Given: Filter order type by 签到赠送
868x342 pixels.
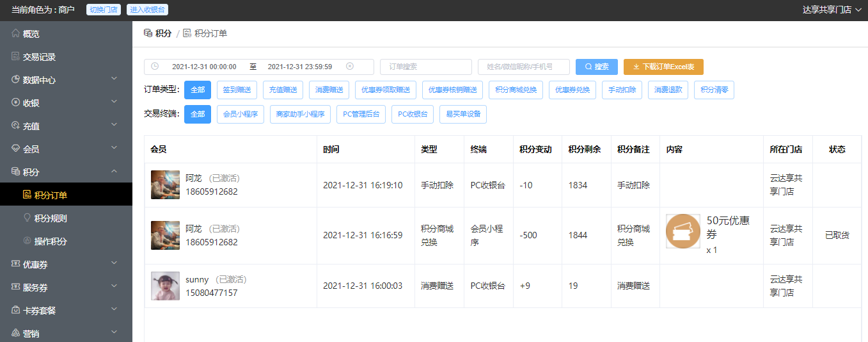Looking at the screenshot, I should pyautogui.click(x=237, y=90).
